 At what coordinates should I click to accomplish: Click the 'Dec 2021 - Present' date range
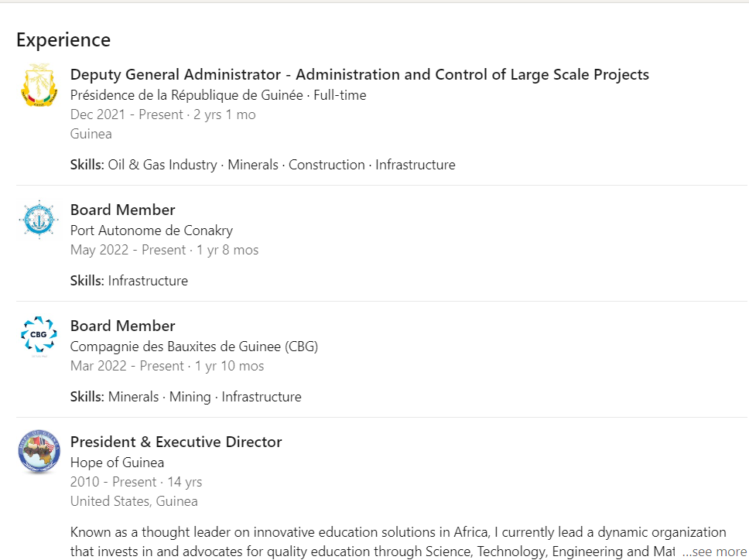(x=126, y=114)
